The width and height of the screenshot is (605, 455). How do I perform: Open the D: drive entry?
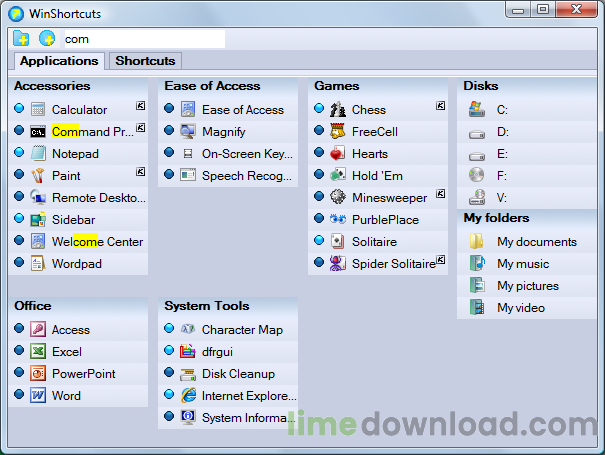tap(527, 132)
